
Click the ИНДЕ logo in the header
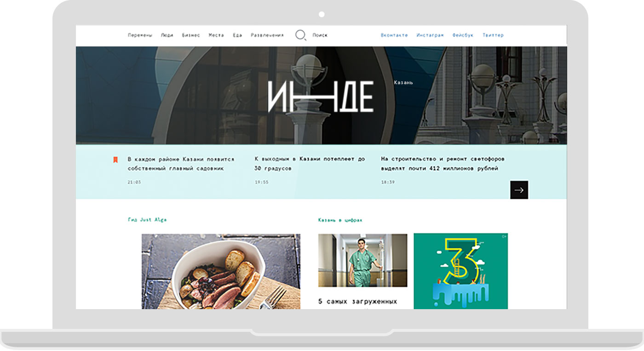pos(321,97)
